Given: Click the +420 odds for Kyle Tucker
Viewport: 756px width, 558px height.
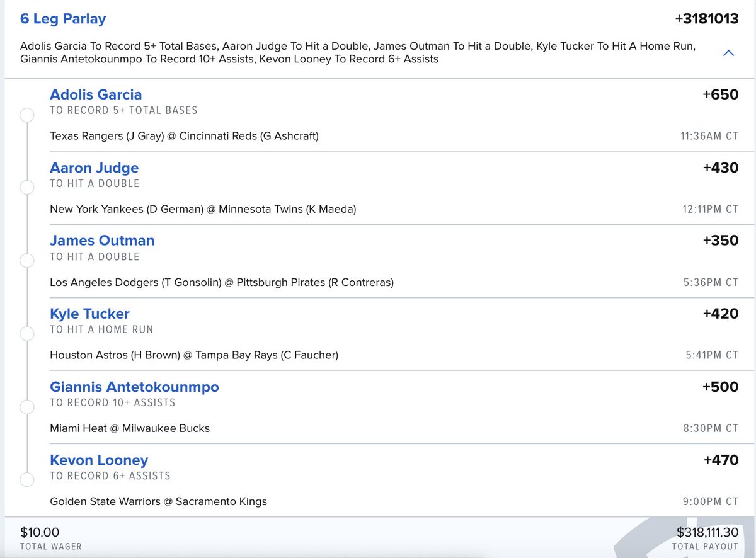Looking at the screenshot, I should [721, 314].
